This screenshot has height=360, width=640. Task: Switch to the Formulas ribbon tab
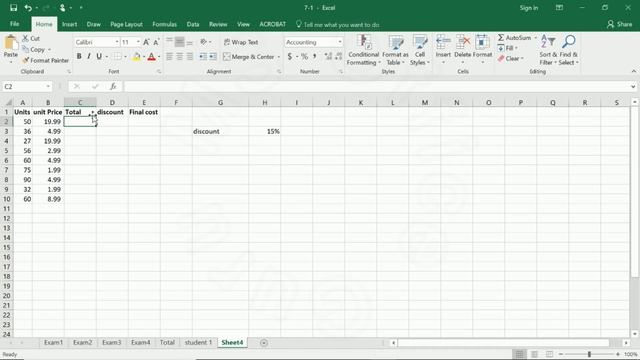164,24
